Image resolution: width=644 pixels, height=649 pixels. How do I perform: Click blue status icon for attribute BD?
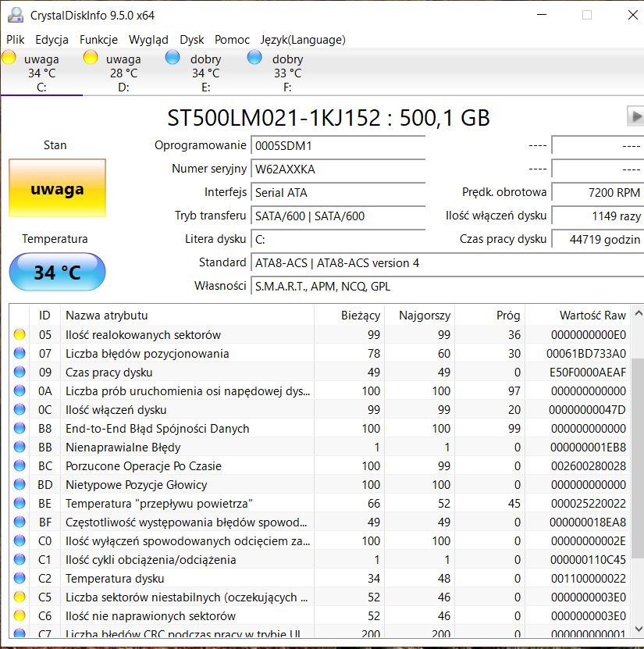20,484
